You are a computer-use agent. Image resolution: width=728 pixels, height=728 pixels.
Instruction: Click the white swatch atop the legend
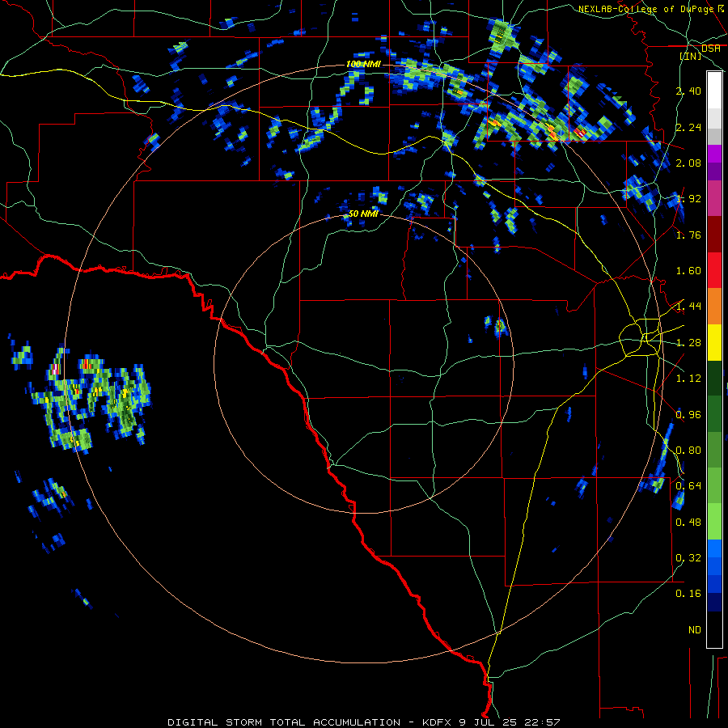(x=714, y=91)
